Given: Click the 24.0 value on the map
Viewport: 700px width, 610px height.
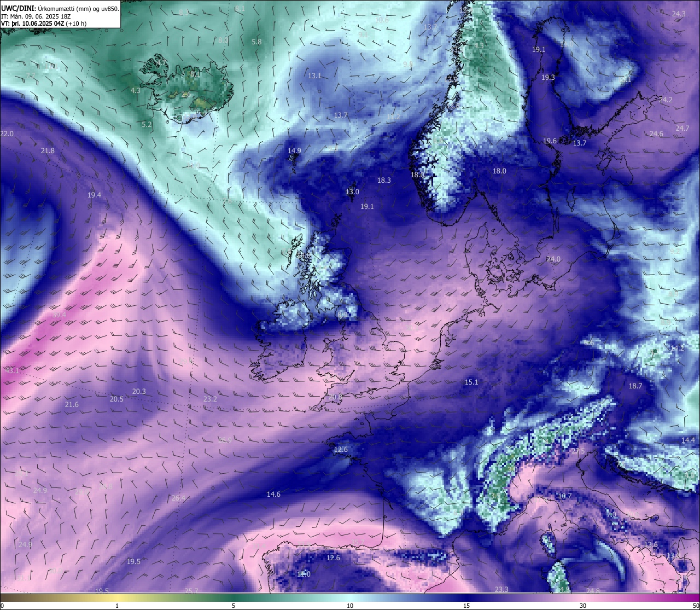Looking at the screenshot, I should (553, 259).
